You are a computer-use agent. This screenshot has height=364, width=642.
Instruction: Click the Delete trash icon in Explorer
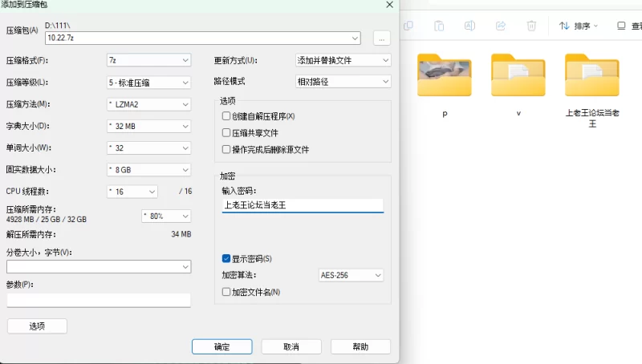(x=531, y=26)
